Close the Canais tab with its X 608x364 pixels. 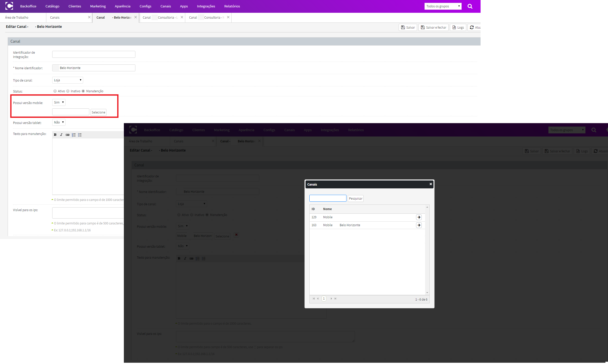[x=89, y=17]
